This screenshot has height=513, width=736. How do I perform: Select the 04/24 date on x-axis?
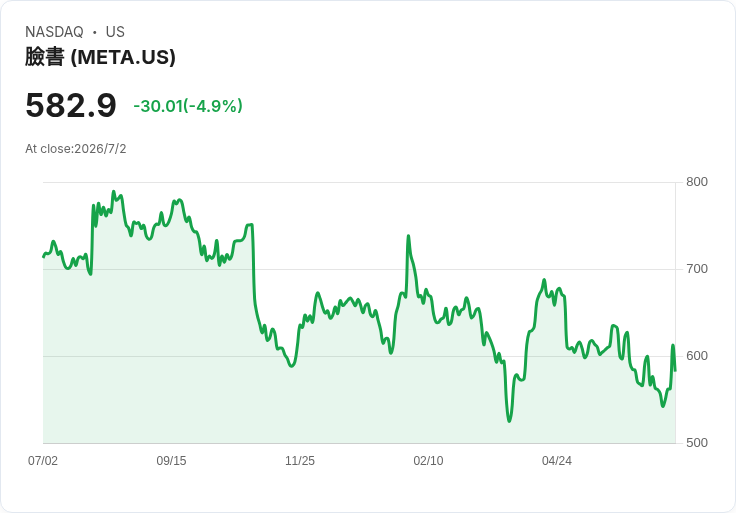[557, 461]
